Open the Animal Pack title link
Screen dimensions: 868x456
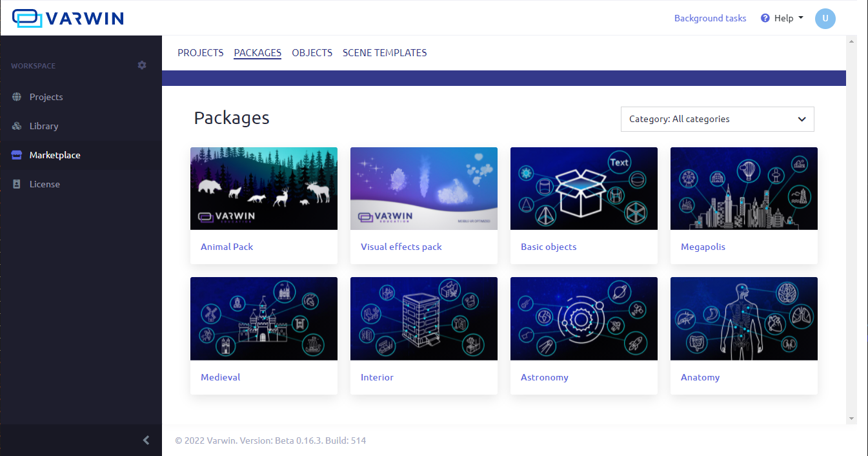pyautogui.click(x=227, y=247)
